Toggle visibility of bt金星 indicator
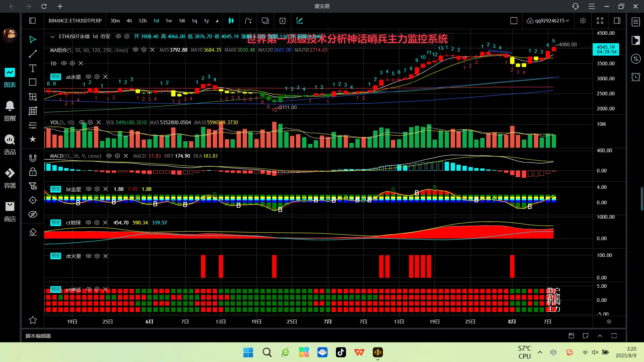Screen dimensions: 644x362 (x=89, y=189)
